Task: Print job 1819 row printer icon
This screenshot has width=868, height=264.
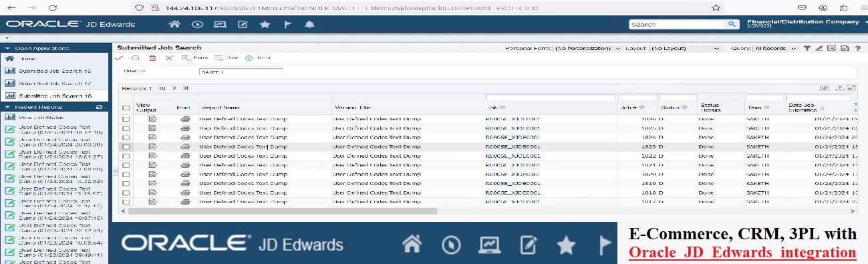Action: tap(185, 182)
